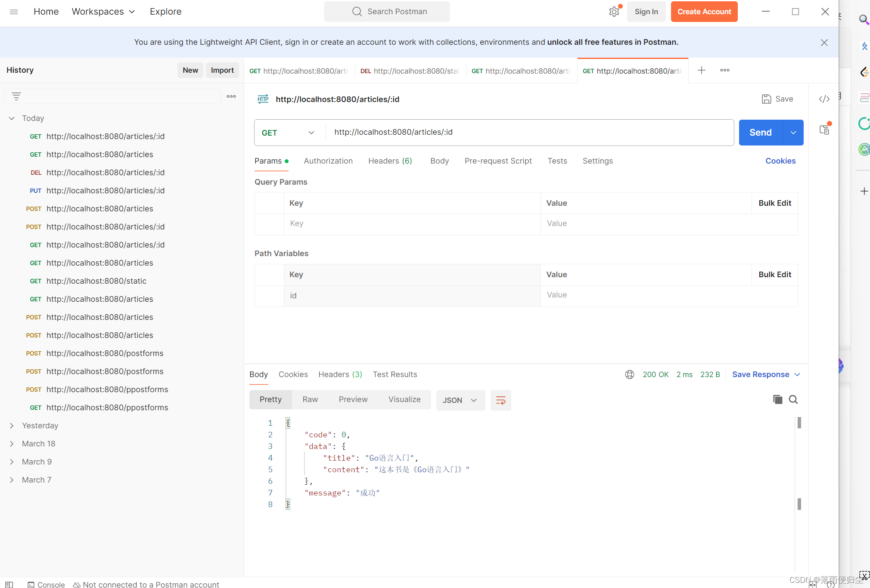The height and width of the screenshot is (588, 870).
Task: Click the Bulk Edit button for Path Variables
Action: pos(775,274)
